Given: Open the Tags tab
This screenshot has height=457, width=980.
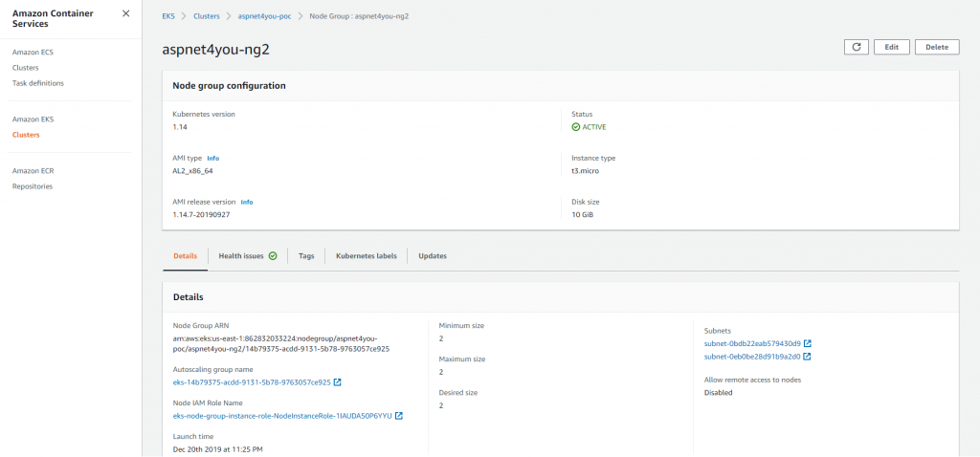Looking at the screenshot, I should pyautogui.click(x=306, y=256).
